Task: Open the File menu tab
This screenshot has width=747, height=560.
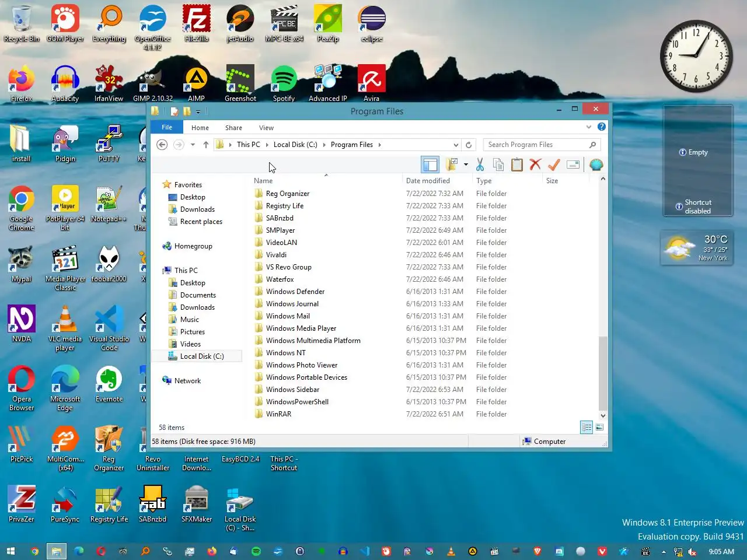Action: (x=167, y=127)
